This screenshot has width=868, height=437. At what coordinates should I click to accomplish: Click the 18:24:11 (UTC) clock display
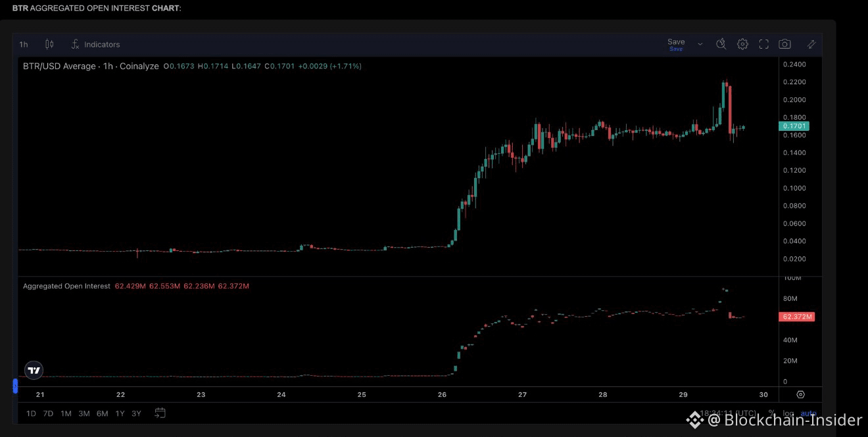(728, 413)
